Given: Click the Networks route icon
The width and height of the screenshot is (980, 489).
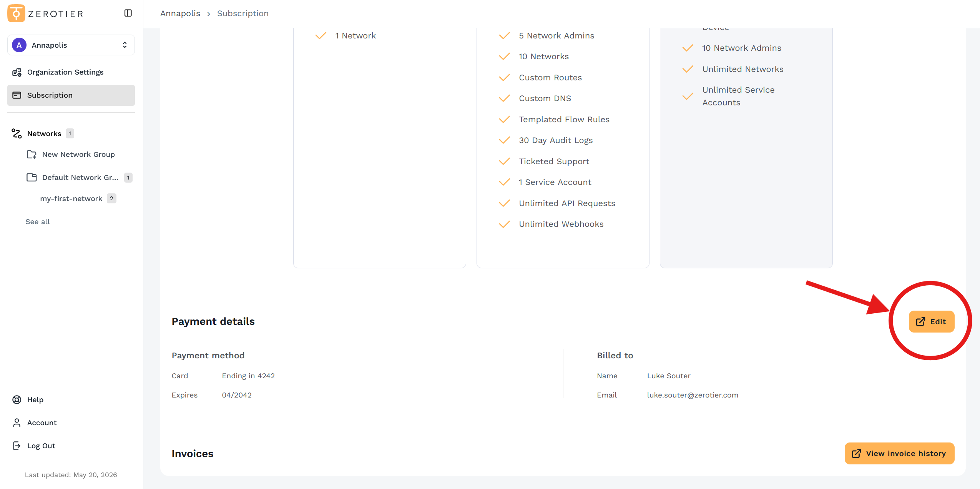Looking at the screenshot, I should (x=17, y=133).
